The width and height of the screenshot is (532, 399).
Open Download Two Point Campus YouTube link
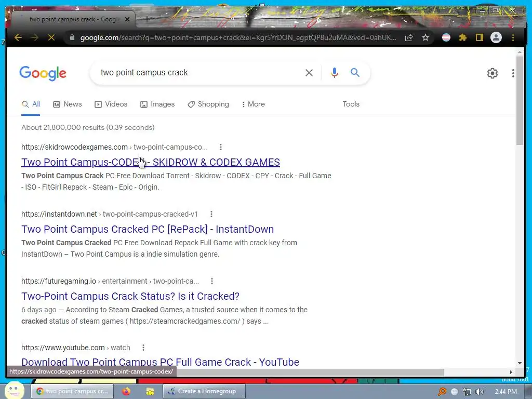point(160,362)
